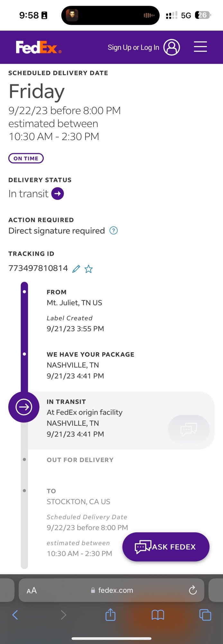Open Safari bookmarks book icon
Image resolution: width=223 pixels, height=644 pixels.
pyautogui.click(x=158, y=615)
